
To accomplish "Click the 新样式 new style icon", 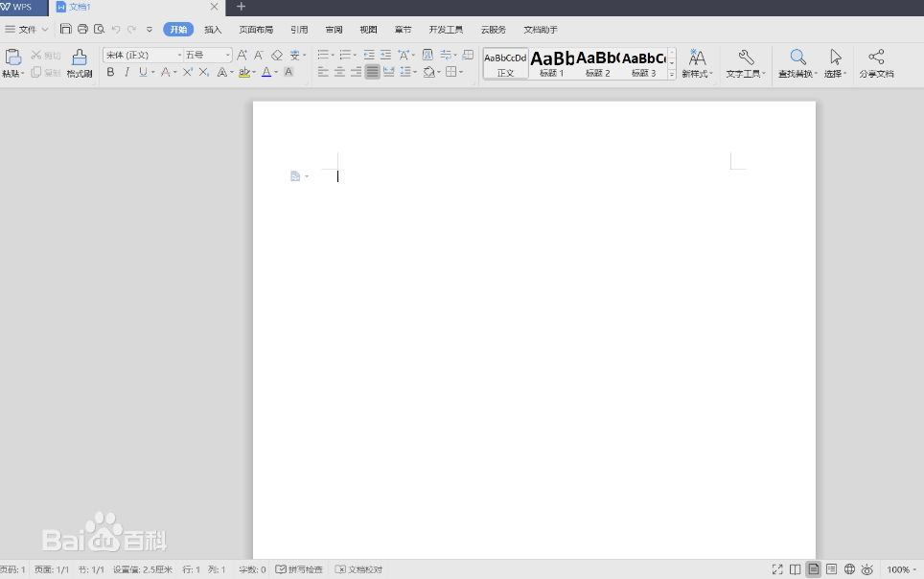I will [697, 58].
